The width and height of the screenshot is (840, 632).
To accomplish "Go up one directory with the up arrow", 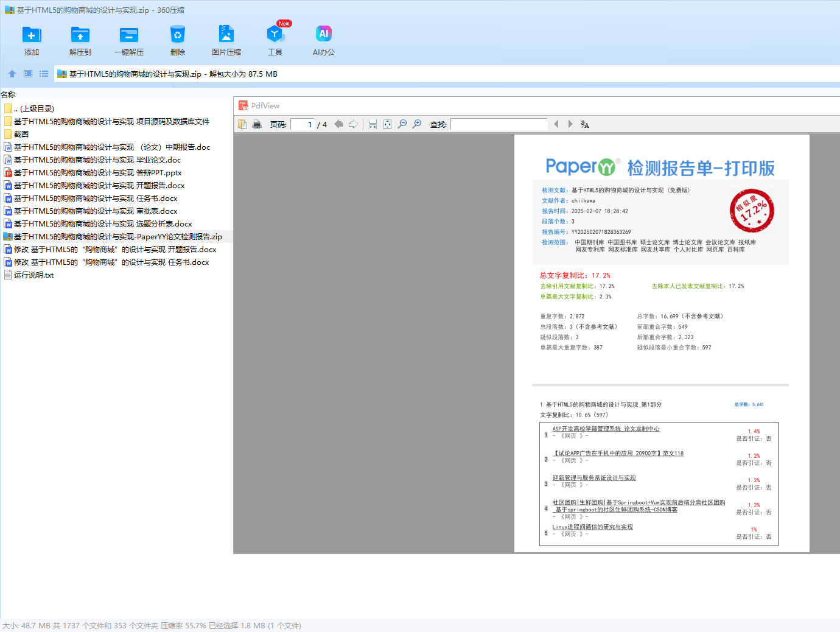I will (x=12, y=74).
